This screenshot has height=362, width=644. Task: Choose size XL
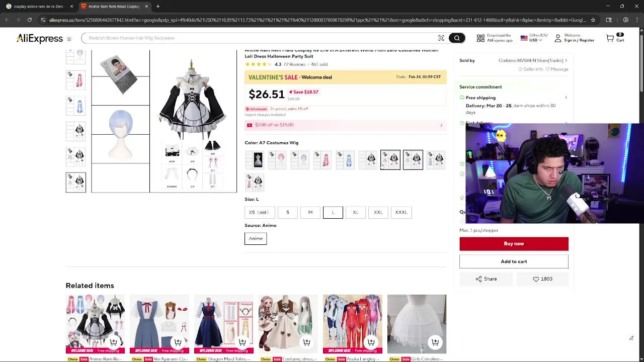point(356,212)
